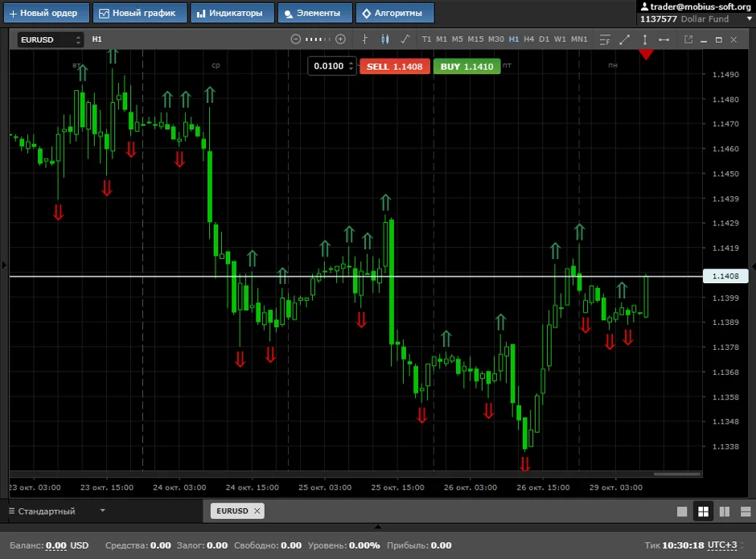
Task: Expand the bottom panel up arrow
Action: pos(378,527)
